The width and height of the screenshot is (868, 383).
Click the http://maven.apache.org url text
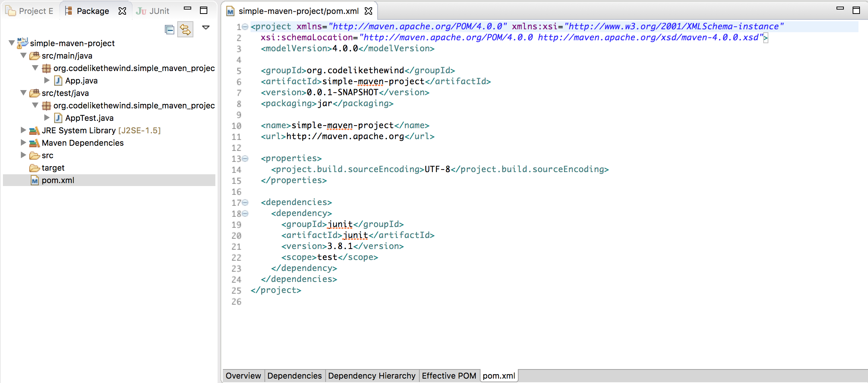tap(345, 136)
